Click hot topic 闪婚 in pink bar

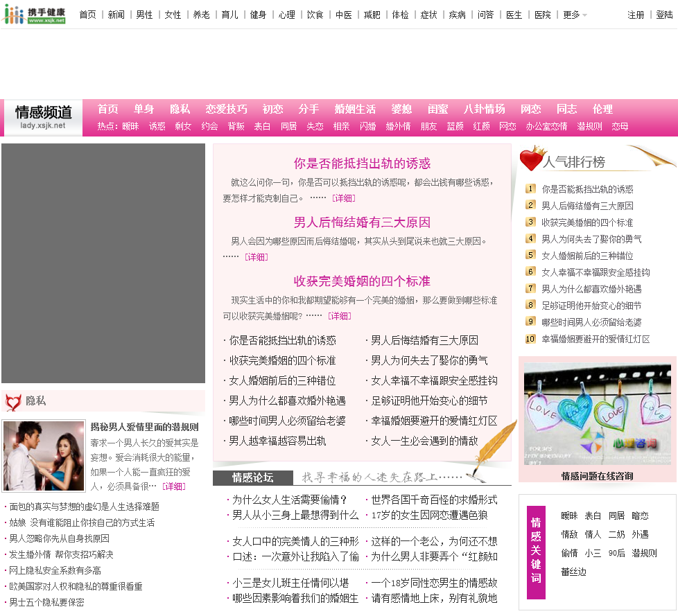(x=368, y=126)
